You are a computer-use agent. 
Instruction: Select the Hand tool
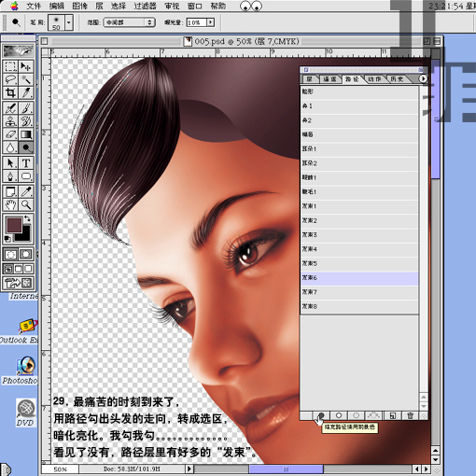point(10,204)
